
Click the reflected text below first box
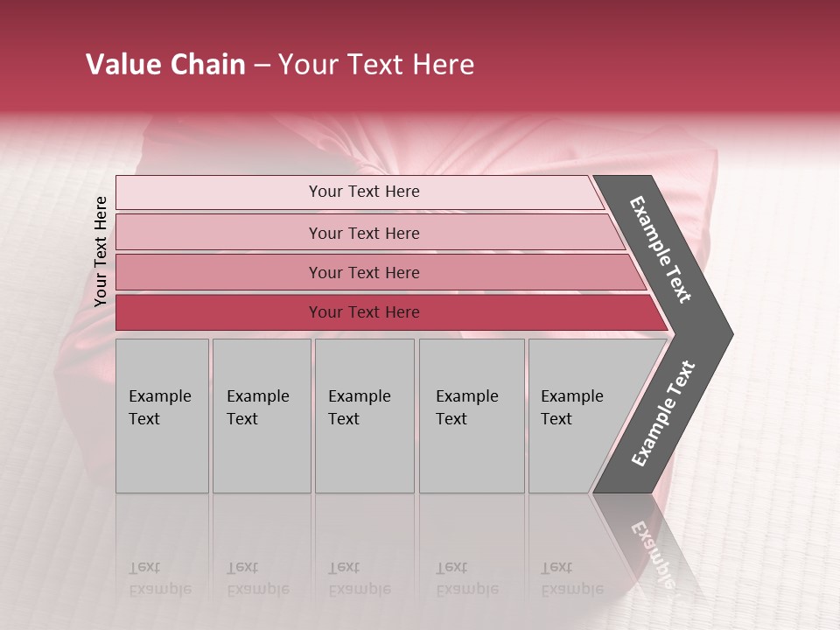[159, 578]
